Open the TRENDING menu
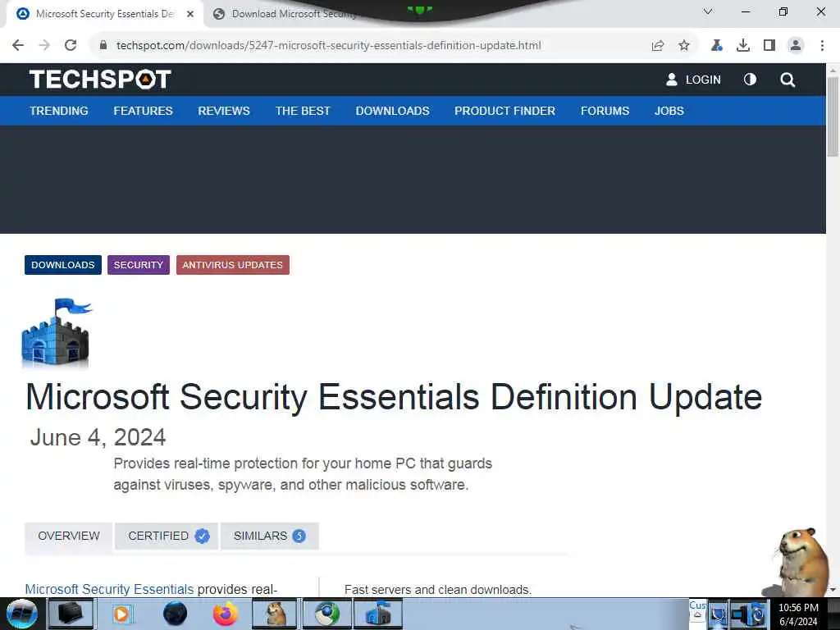Image resolution: width=840 pixels, height=630 pixels. click(x=59, y=111)
